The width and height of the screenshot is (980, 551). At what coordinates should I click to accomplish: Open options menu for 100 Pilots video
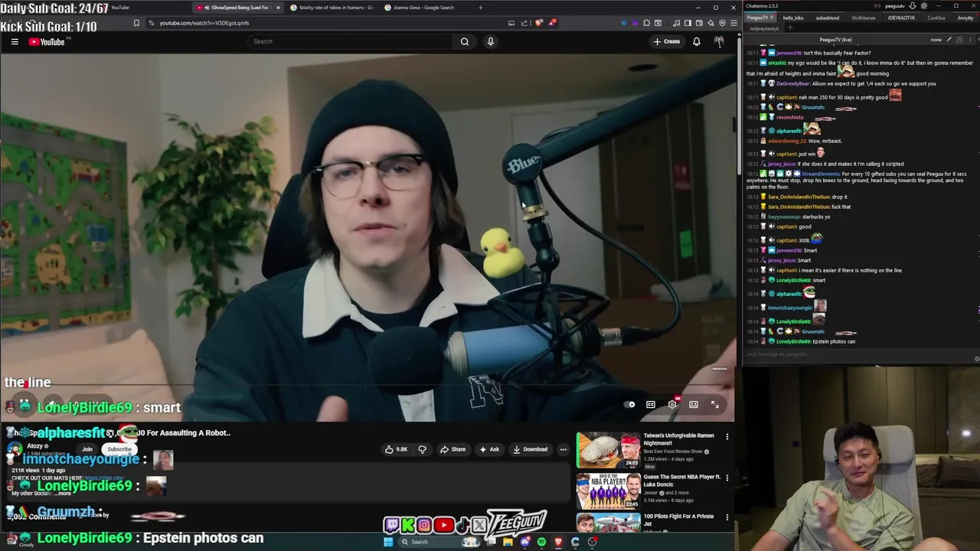727,517
